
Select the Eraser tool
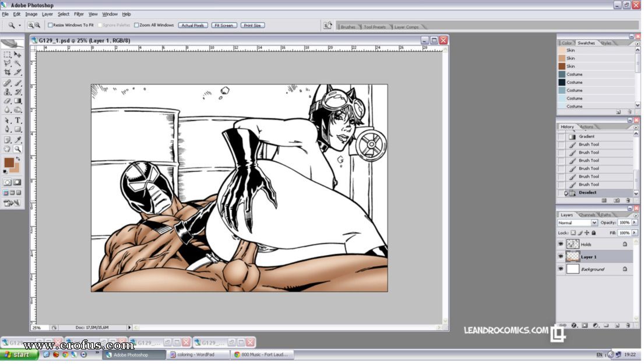click(x=8, y=101)
